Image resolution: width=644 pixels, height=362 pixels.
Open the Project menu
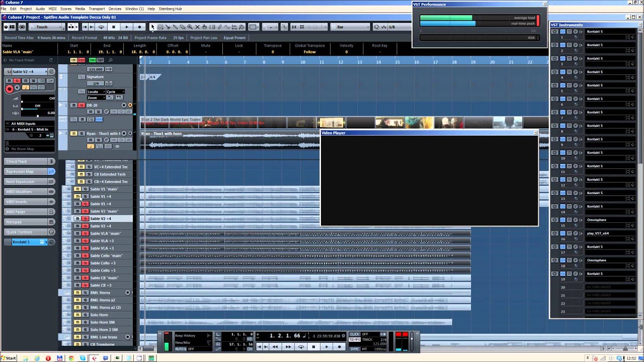(26, 9)
